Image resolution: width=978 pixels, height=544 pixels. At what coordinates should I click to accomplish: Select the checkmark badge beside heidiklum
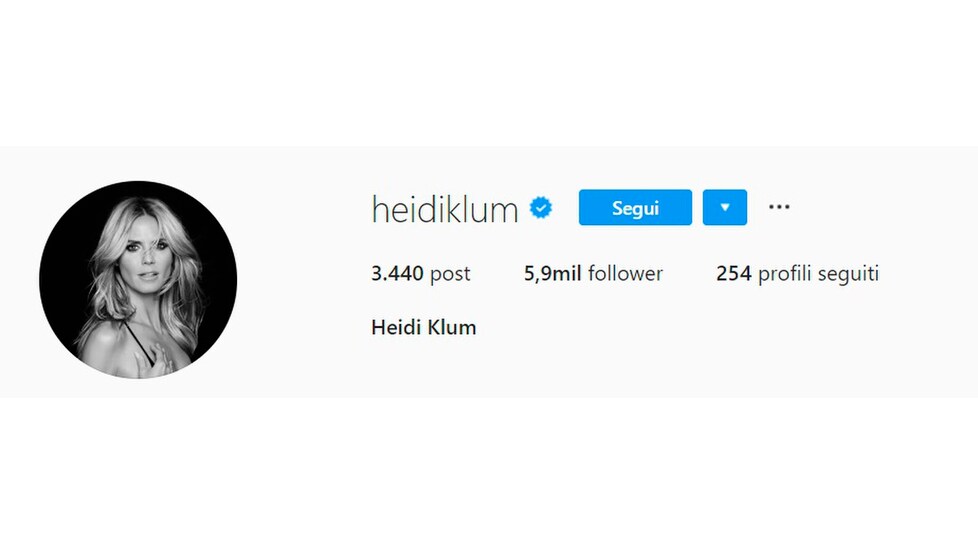tap(541, 207)
